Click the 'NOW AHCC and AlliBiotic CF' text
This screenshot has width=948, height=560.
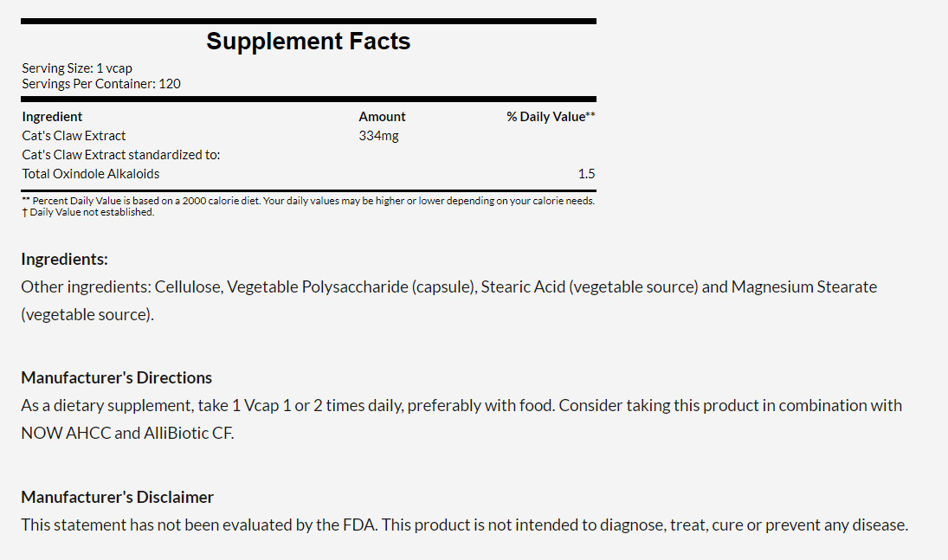pyautogui.click(x=127, y=433)
